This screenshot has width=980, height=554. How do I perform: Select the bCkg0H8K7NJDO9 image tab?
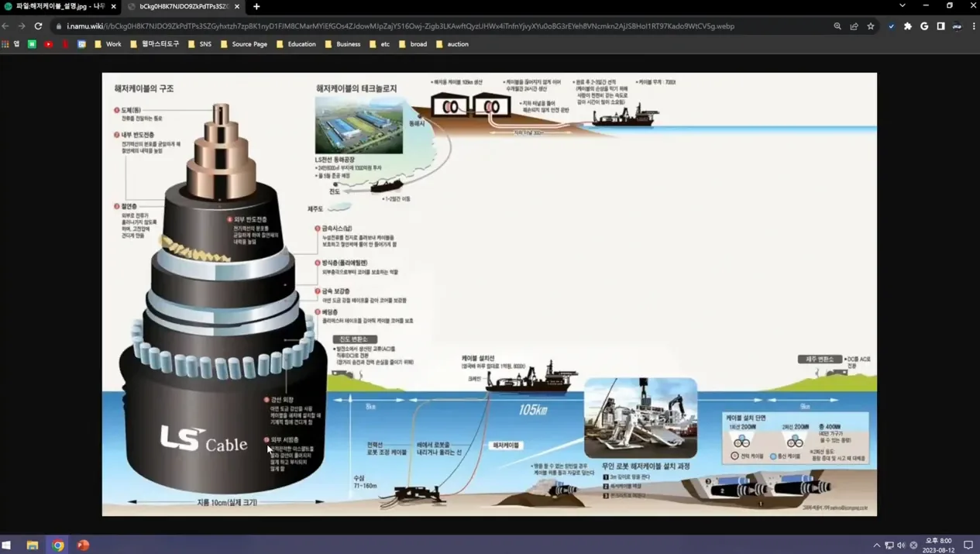(183, 6)
